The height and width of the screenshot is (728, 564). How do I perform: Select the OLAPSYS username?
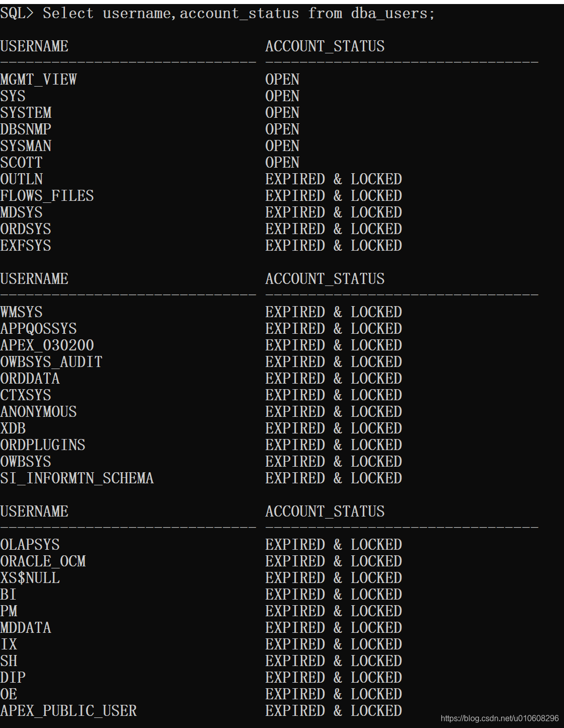point(30,545)
